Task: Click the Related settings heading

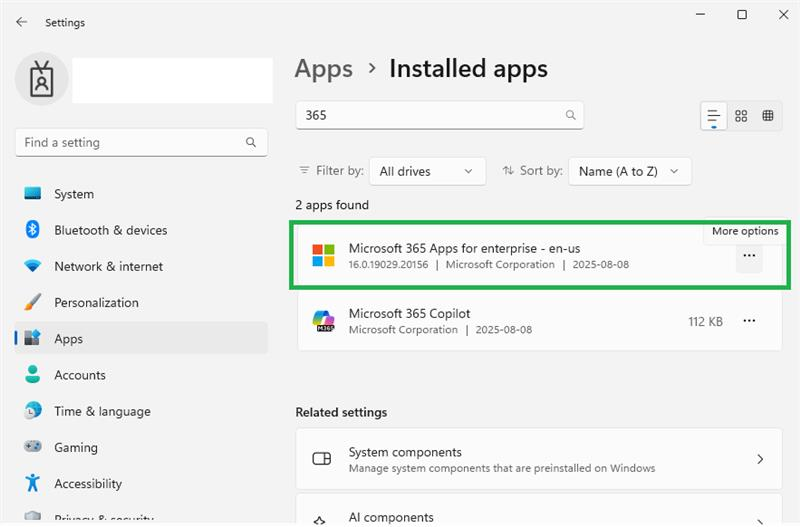Action: (341, 412)
